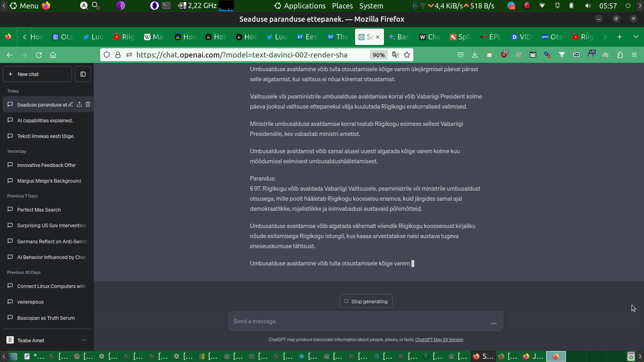
Task: Open the terminal launcher in top panel
Action: 166,6
